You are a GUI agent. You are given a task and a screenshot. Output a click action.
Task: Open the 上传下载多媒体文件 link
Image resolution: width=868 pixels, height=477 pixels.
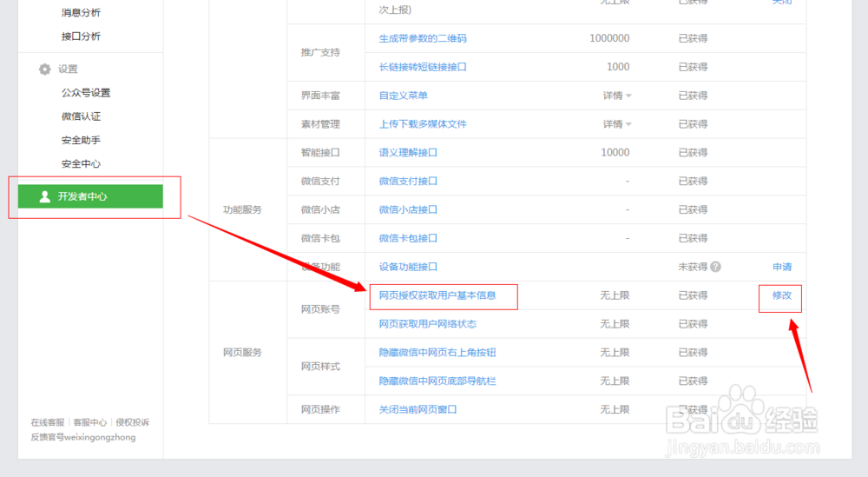point(423,124)
